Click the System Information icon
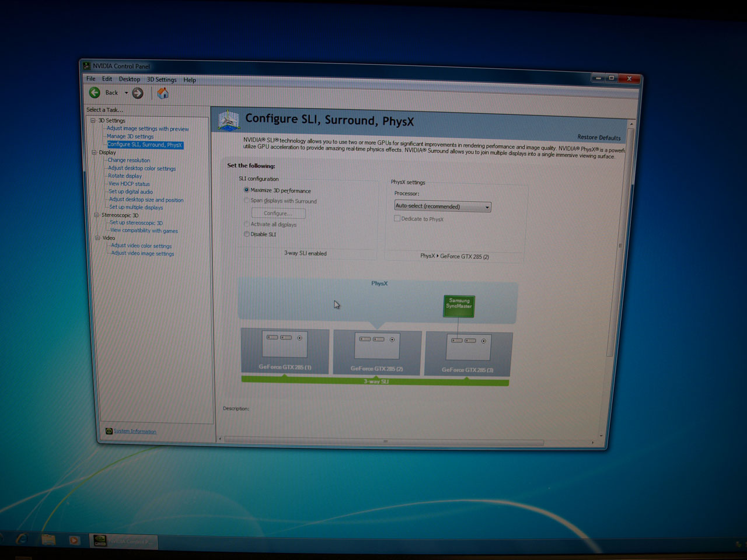The width and height of the screenshot is (747, 560). coord(109,431)
